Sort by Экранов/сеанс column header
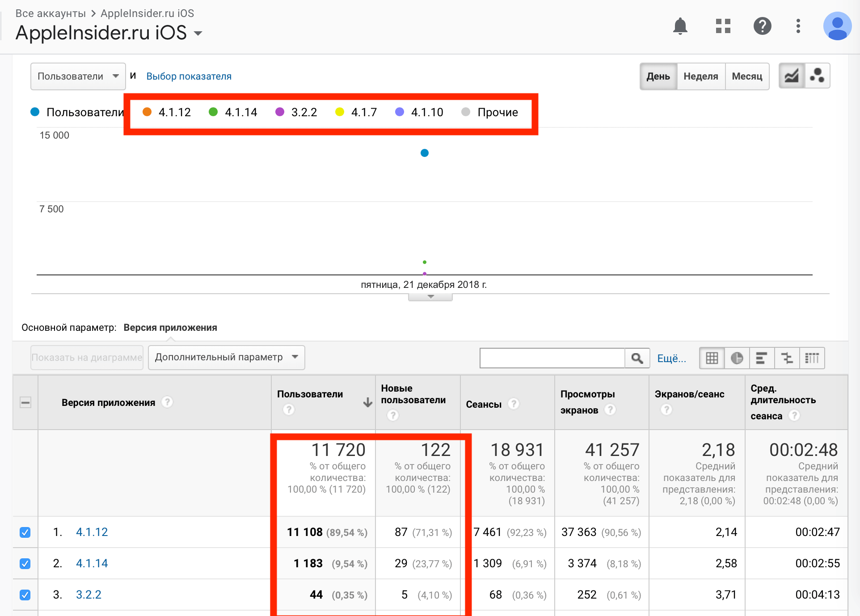This screenshot has width=860, height=616. 689,394
